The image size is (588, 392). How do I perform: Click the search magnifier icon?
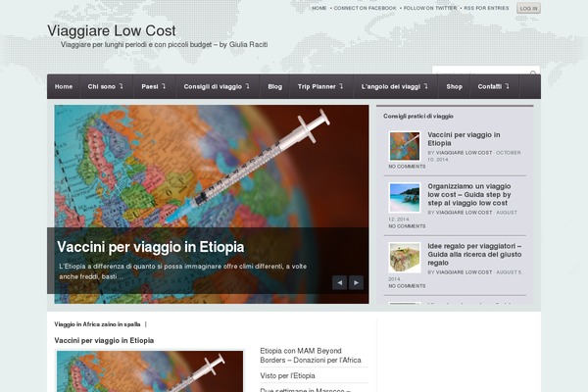pyautogui.click(x=533, y=73)
